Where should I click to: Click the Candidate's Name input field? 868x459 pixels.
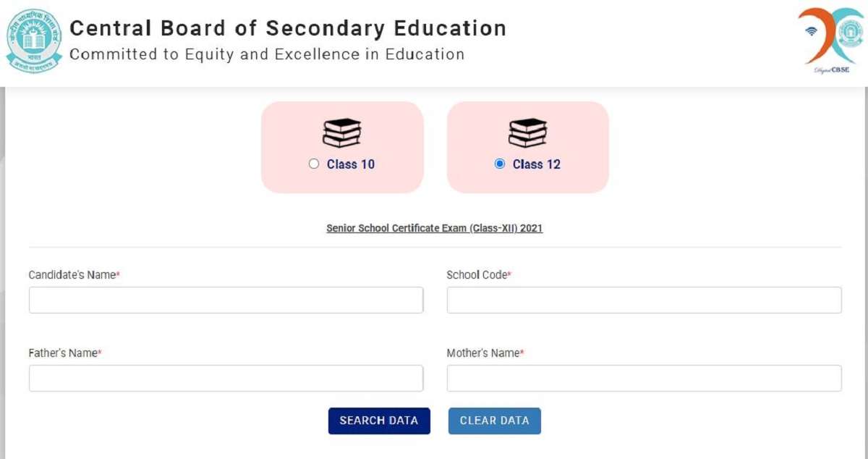tap(226, 299)
